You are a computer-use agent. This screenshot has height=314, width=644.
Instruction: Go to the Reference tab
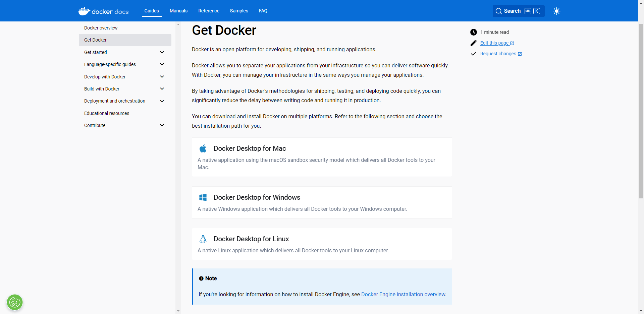[209, 11]
